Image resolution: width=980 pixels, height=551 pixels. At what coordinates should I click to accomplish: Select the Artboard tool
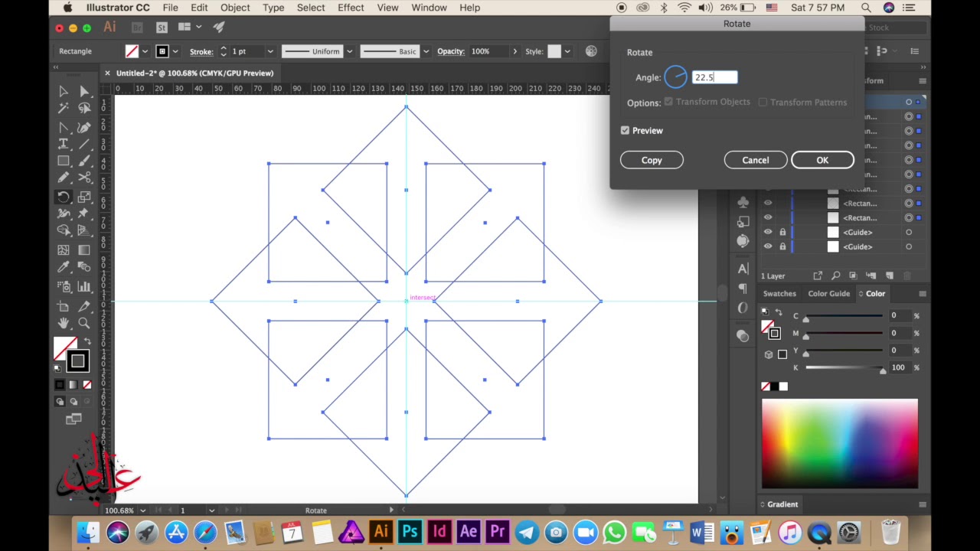(64, 306)
